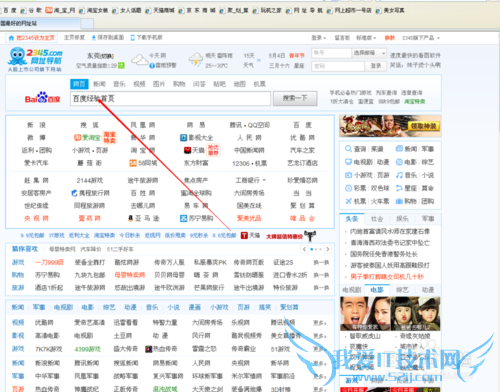Click the Baidu search input field
Viewport: 500px width, 392px height.
[x=170, y=99]
